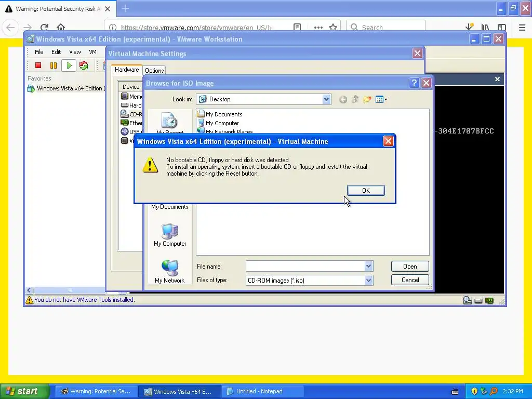Bookmark this page with the star icon

333,27
